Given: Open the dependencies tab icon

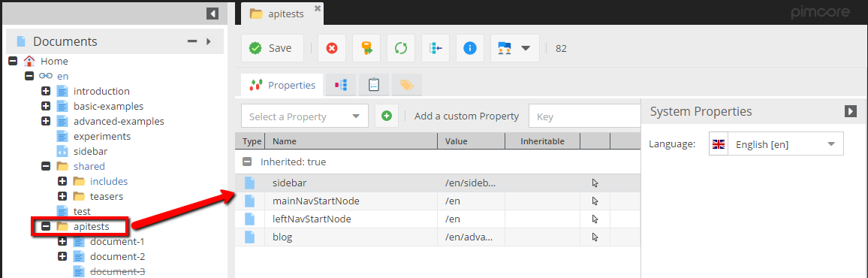Looking at the screenshot, I should coord(340,85).
